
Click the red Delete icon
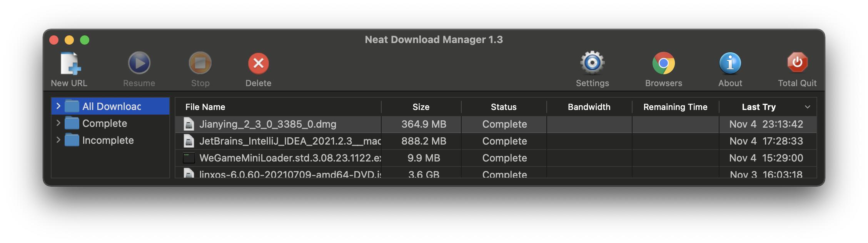[258, 63]
